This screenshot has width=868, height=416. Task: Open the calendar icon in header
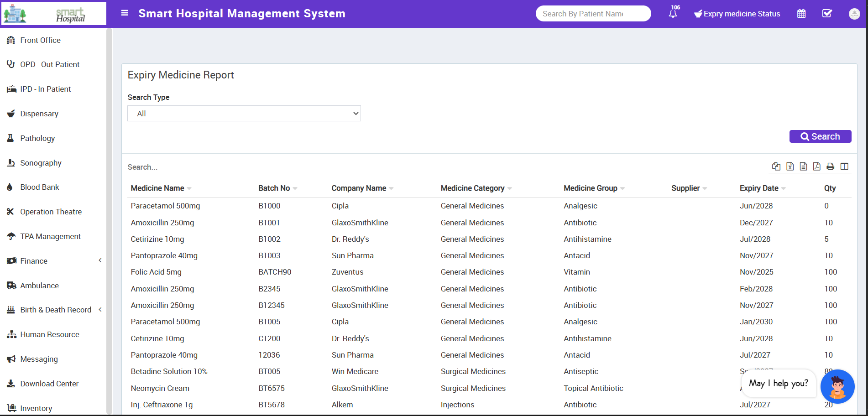point(801,14)
